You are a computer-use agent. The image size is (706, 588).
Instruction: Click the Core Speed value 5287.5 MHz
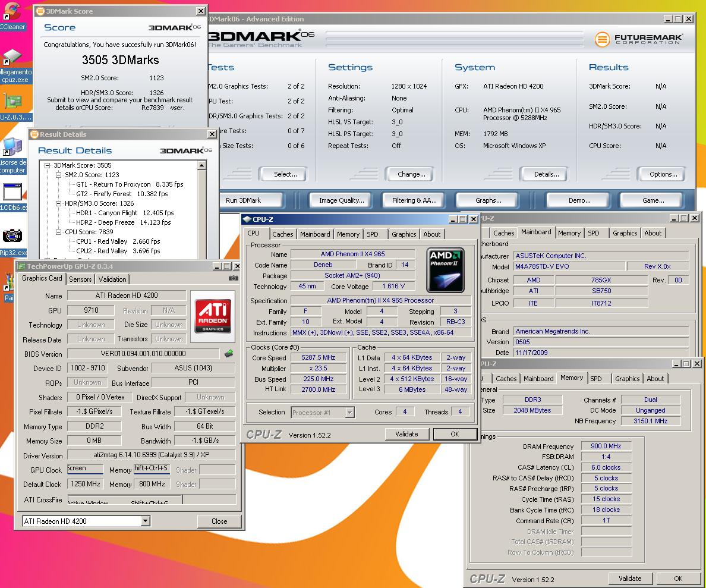point(319,358)
